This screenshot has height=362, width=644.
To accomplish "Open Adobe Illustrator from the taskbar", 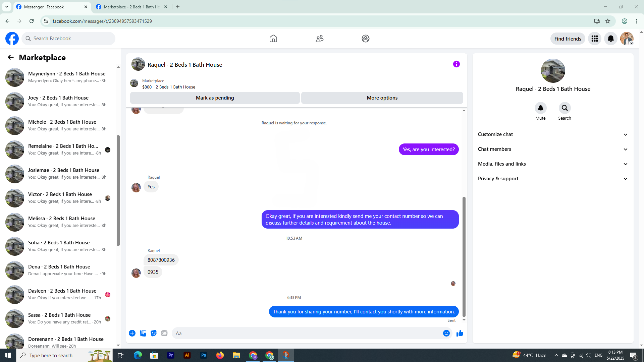I will pyautogui.click(x=187, y=355).
